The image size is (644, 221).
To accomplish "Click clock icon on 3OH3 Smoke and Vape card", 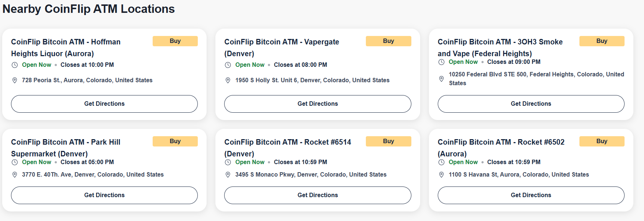I will (x=441, y=62).
